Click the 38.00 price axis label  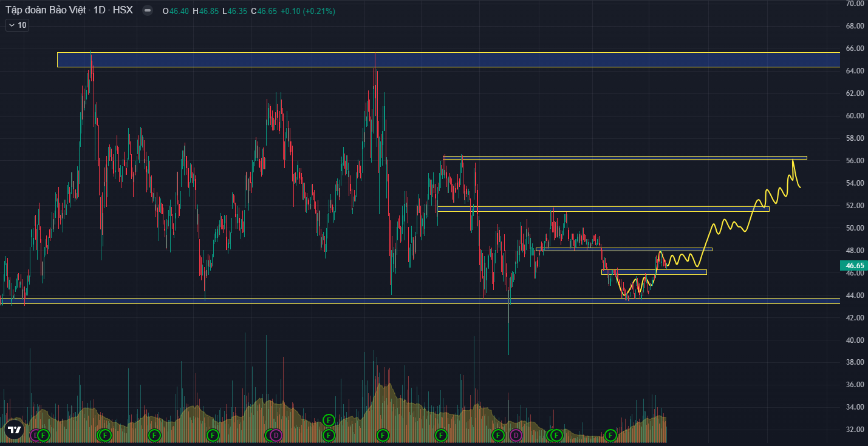click(855, 362)
